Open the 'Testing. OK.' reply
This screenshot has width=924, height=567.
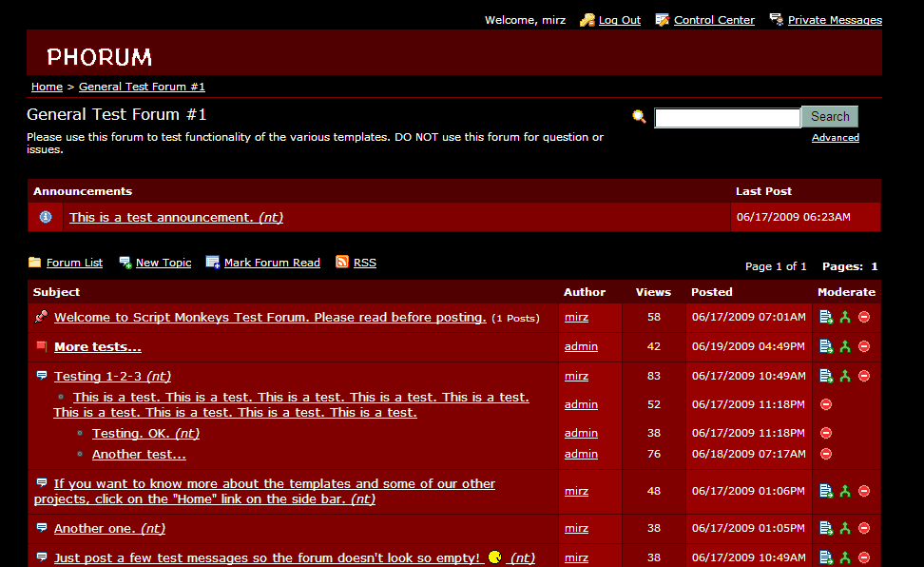point(145,433)
